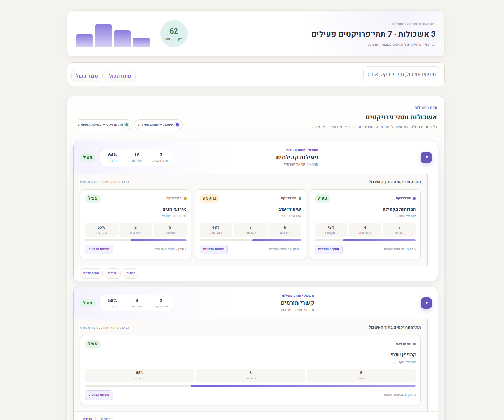
Task: Click the progress bar of שיעורי ערב
Action: (251, 240)
